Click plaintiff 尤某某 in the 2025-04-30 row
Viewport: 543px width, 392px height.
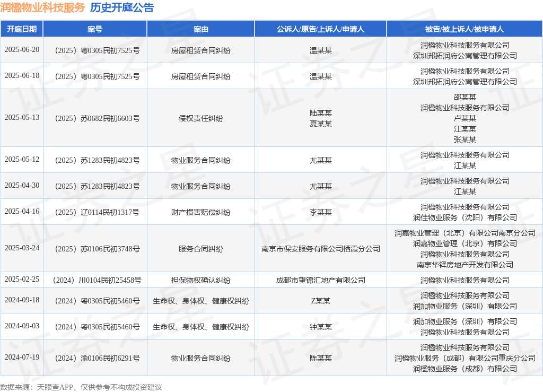(321, 186)
